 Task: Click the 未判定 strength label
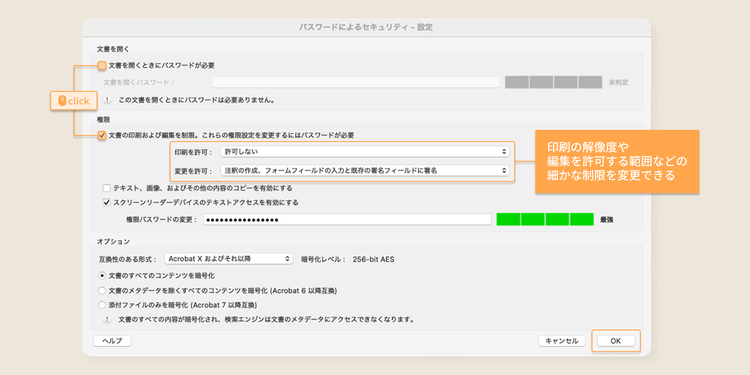click(618, 83)
